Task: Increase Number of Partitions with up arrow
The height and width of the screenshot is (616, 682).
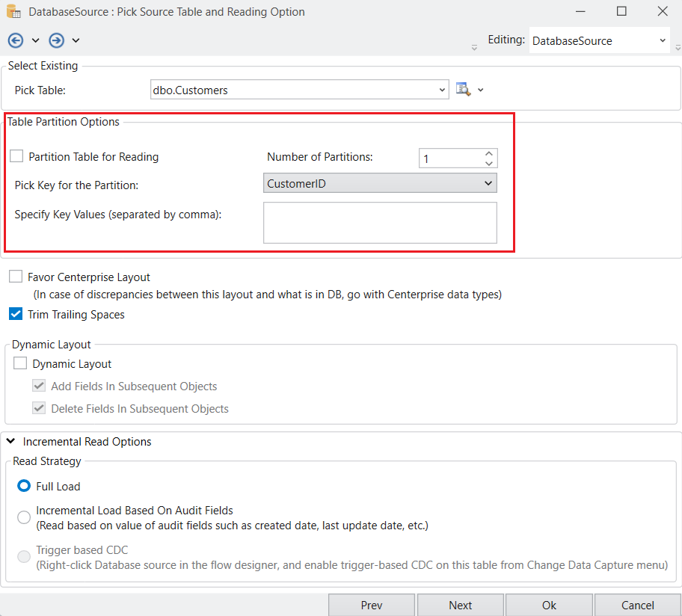Action: coord(488,153)
